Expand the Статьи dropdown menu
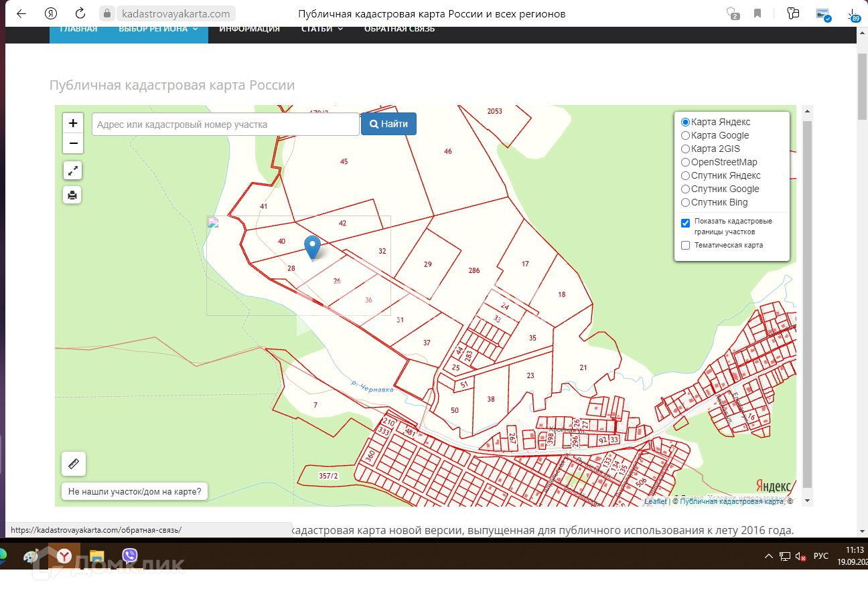Image resolution: width=868 pixels, height=603 pixels. coord(321,29)
